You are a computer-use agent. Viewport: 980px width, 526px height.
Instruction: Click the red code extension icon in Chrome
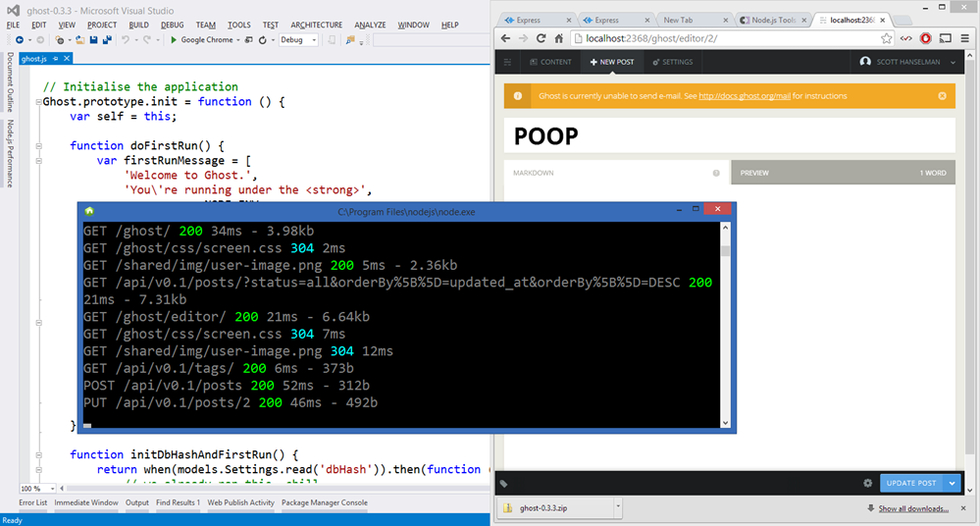tap(905, 38)
